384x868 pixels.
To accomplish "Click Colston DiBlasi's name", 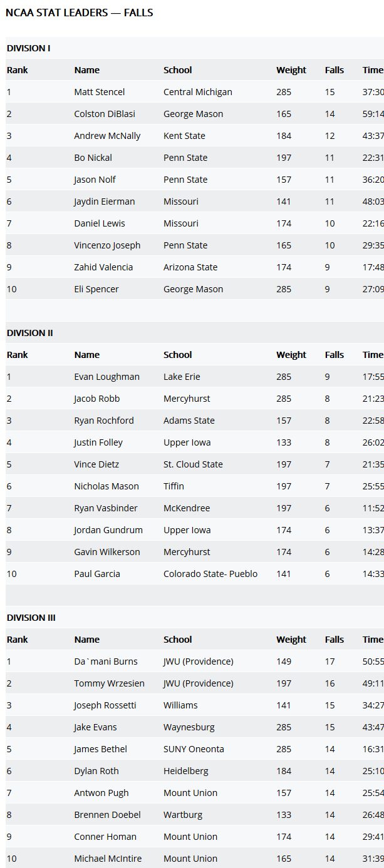I will pyautogui.click(x=105, y=114).
